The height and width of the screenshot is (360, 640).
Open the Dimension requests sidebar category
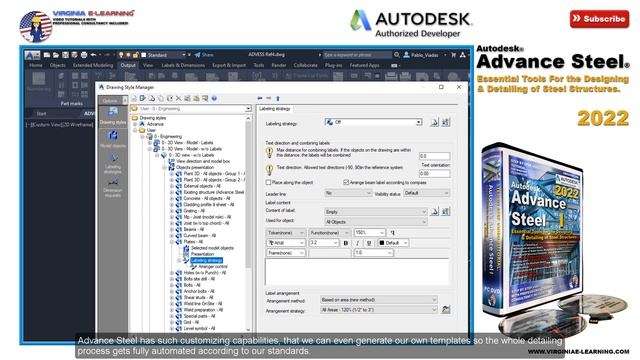(x=113, y=187)
